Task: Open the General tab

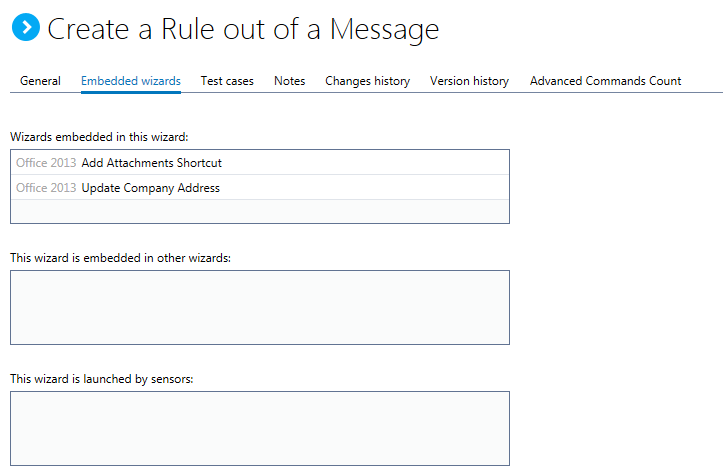Action: tap(40, 81)
